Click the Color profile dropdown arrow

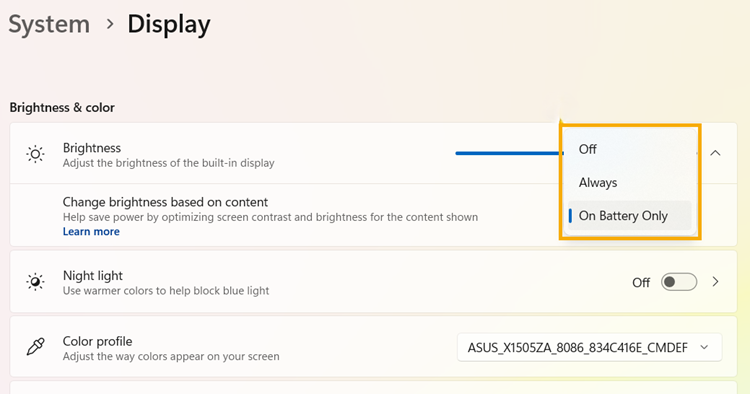(704, 347)
